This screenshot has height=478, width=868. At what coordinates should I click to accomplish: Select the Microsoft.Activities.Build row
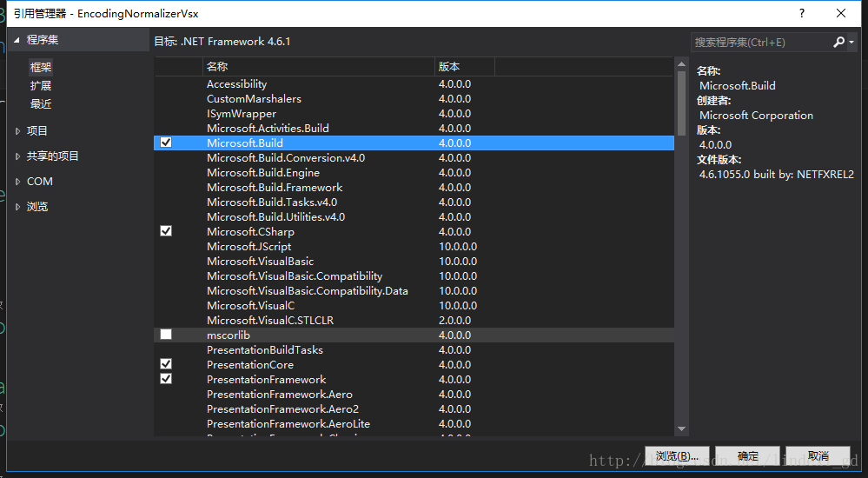tap(414, 128)
